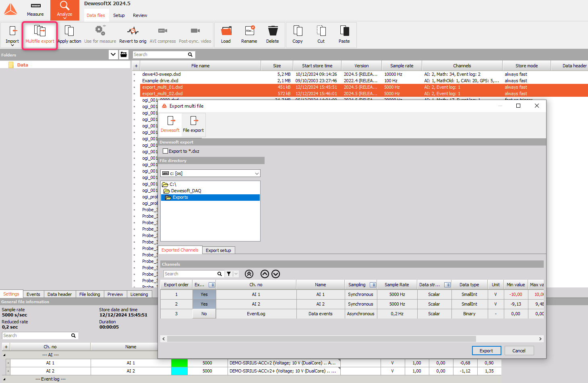The width and height of the screenshot is (588, 383).
Task: Click the folder browse icon in Folders bar
Action: [124, 54]
